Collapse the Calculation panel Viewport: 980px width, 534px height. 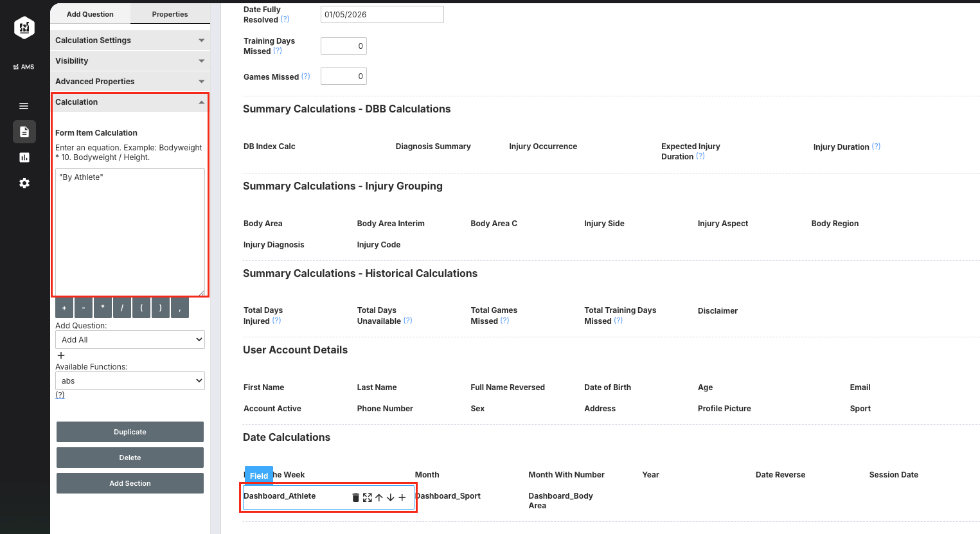coord(130,102)
